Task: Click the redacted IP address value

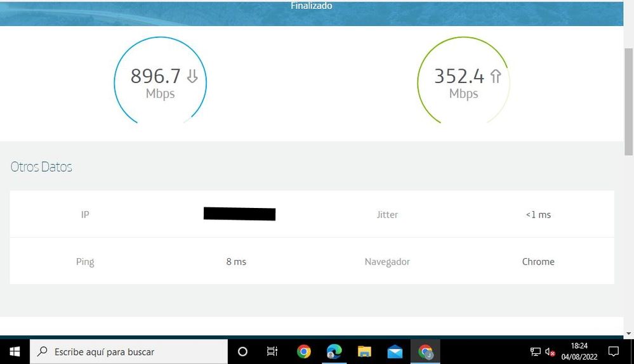Action: 239,214
